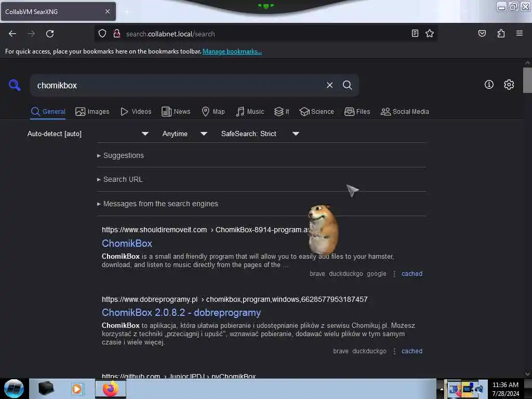The width and height of the screenshot is (532, 399).
Task: Switch to the Map category
Action: 213,112
